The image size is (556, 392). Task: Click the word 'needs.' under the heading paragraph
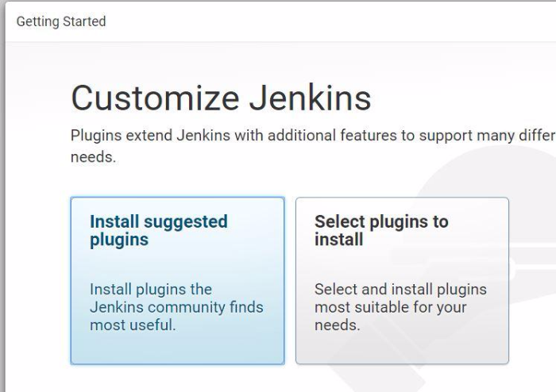tap(93, 157)
